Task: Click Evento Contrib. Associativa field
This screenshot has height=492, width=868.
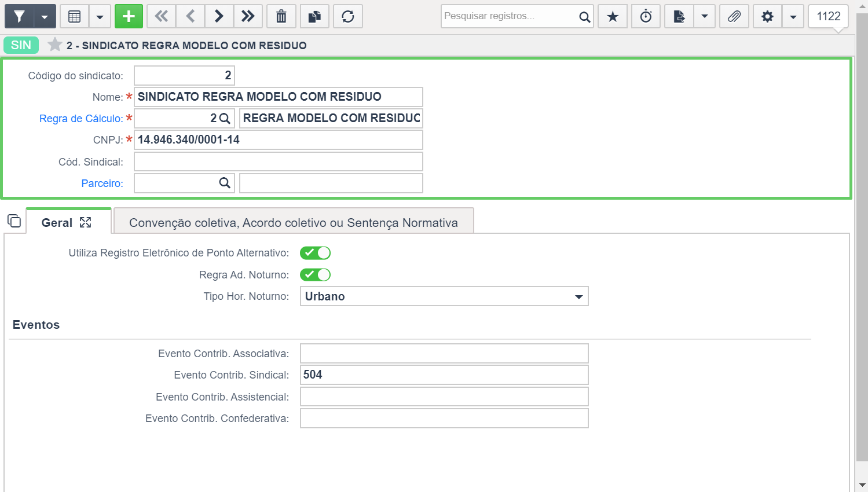Action: pyautogui.click(x=444, y=354)
